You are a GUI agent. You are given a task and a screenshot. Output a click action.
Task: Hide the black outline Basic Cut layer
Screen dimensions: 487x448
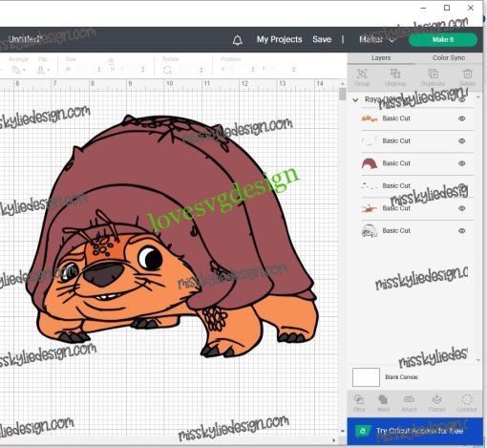462,231
